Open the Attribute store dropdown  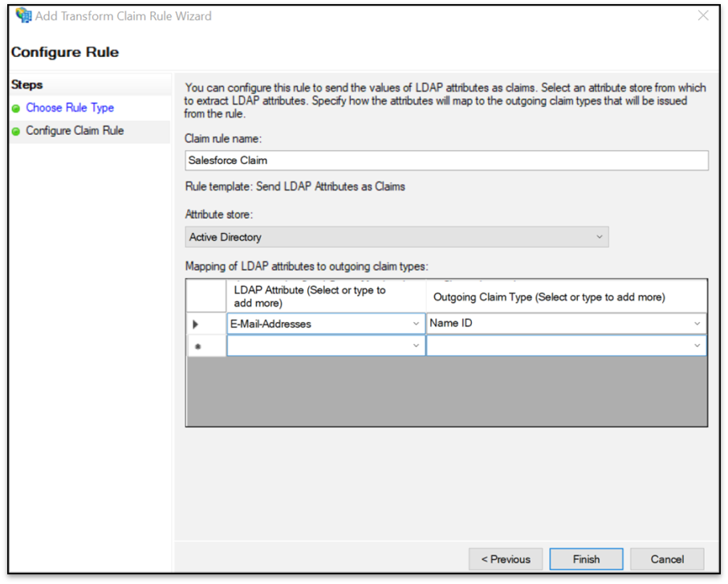[397, 237]
